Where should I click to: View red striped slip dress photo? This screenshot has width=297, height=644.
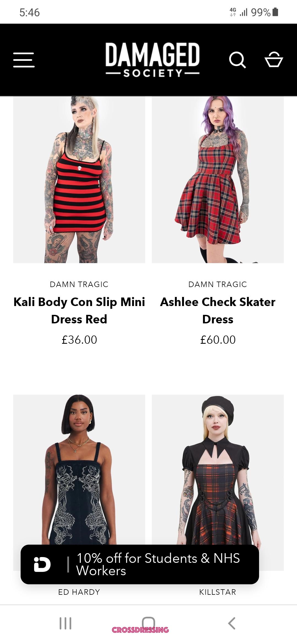coord(79,179)
